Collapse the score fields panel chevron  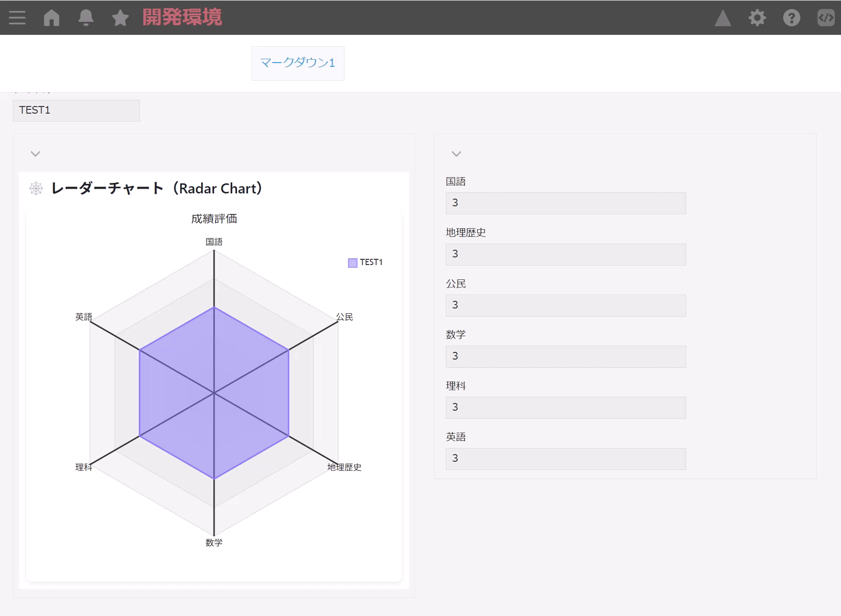pos(456,154)
